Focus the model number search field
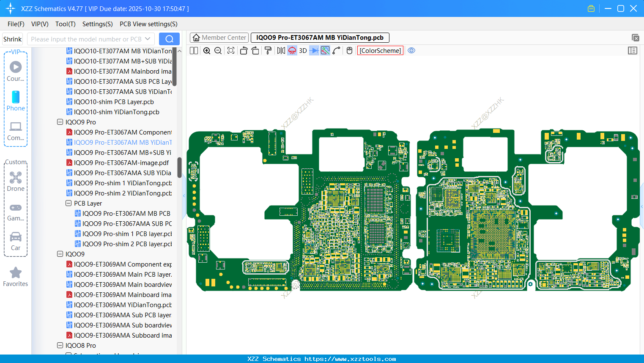This screenshot has width=644, height=363. click(86, 39)
